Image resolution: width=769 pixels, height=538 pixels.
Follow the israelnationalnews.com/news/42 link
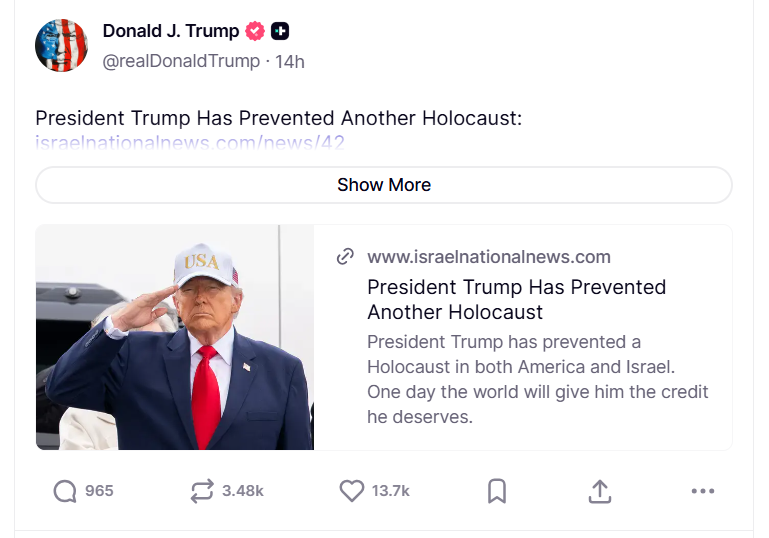(190, 143)
